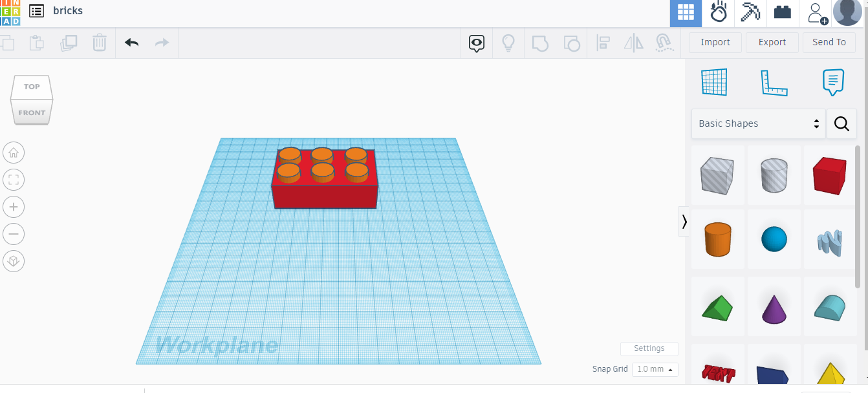Click the Export button
The image size is (868, 393).
point(772,43)
